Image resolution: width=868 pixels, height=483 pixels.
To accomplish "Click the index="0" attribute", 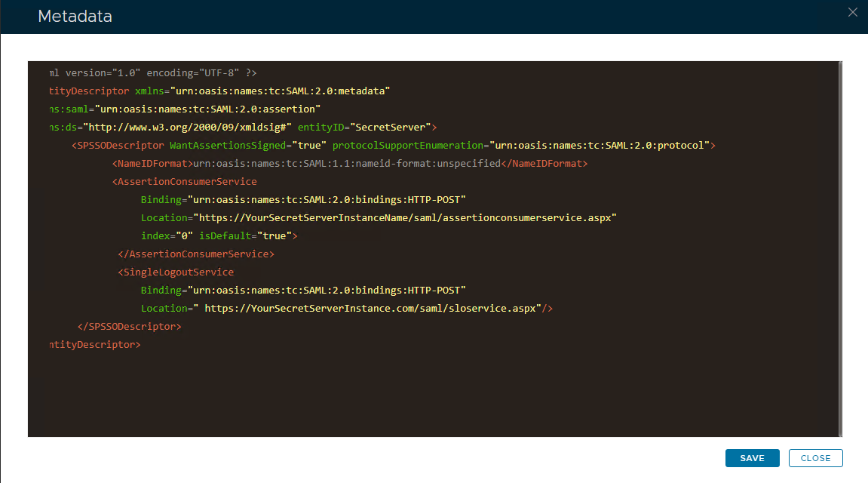I will click(x=167, y=236).
